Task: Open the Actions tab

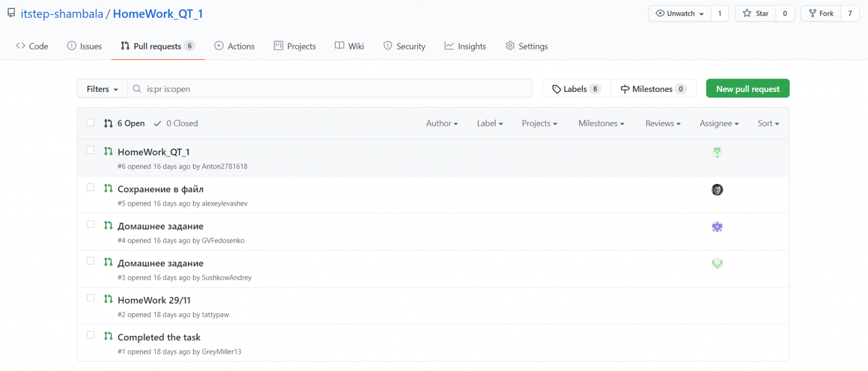Action: pyautogui.click(x=234, y=46)
